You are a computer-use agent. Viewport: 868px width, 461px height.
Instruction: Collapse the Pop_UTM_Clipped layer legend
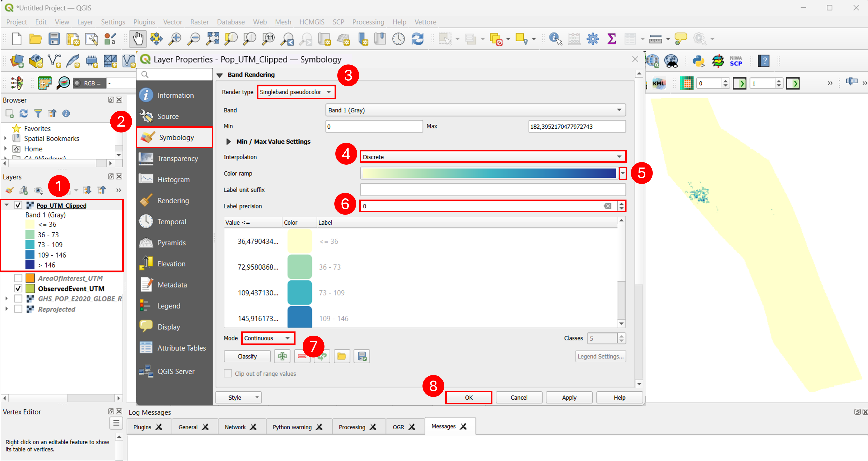point(7,205)
